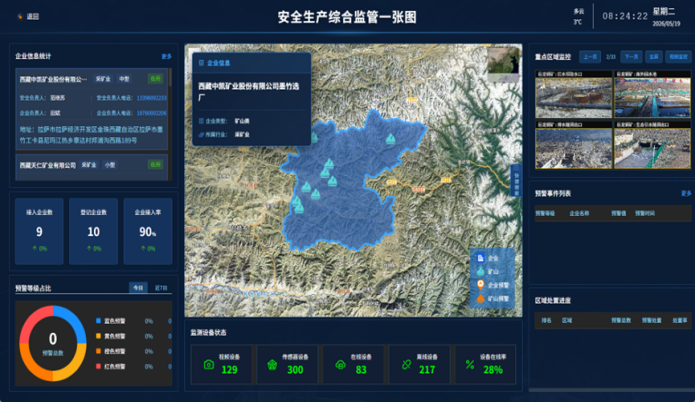This screenshot has width=695, height=402.
Task: Open 更多 in warning event list
Action: (x=686, y=193)
